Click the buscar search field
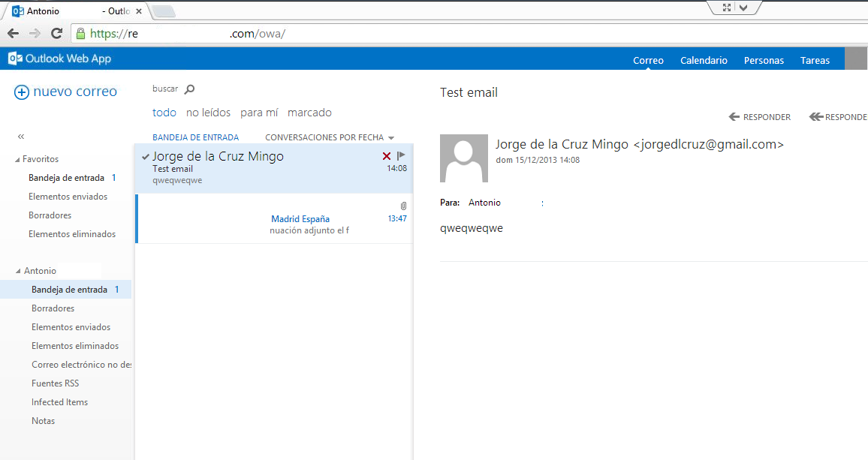868x460 pixels. [165, 89]
